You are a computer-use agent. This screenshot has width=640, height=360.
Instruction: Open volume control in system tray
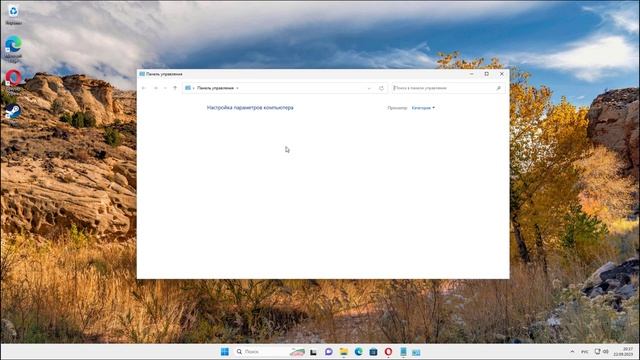coord(606,351)
